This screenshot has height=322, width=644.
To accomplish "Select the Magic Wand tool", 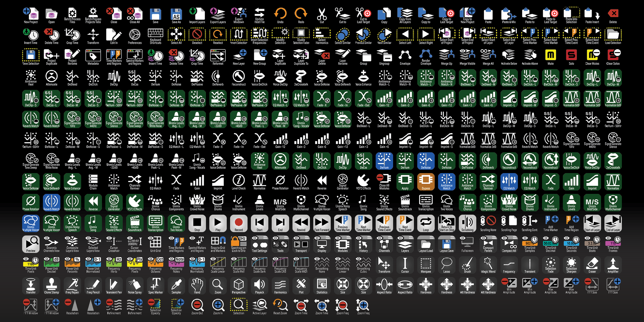I will [488, 265].
